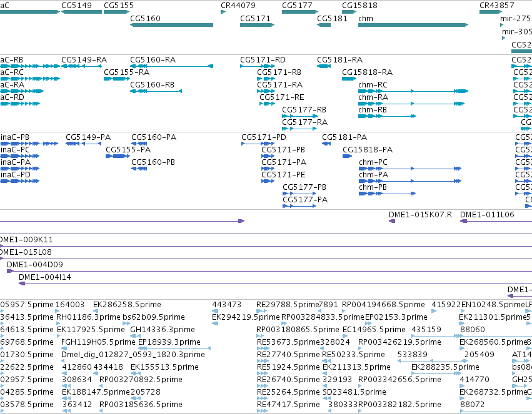
Task: Select the EK294219.5prime EST
Action: coord(215,323)
